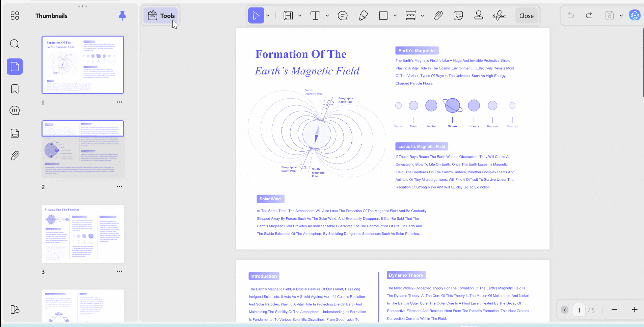Open the grid view icon in sidebar
The image size is (644, 327).
[x=15, y=16]
